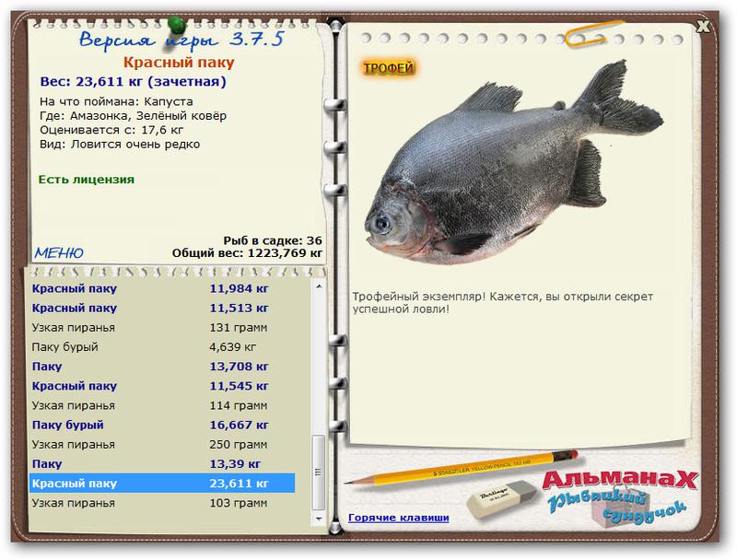The image size is (737, 560).
Task: Select Красный паку 11,545 кг row
Action: [x=162, y=386]
